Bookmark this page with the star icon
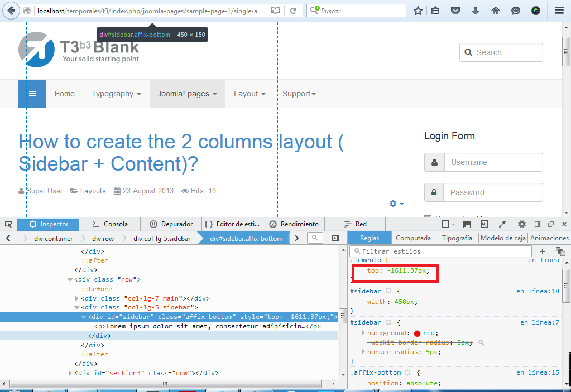The image size is (571, 392). pyautogui.click(x=418, y=11)
